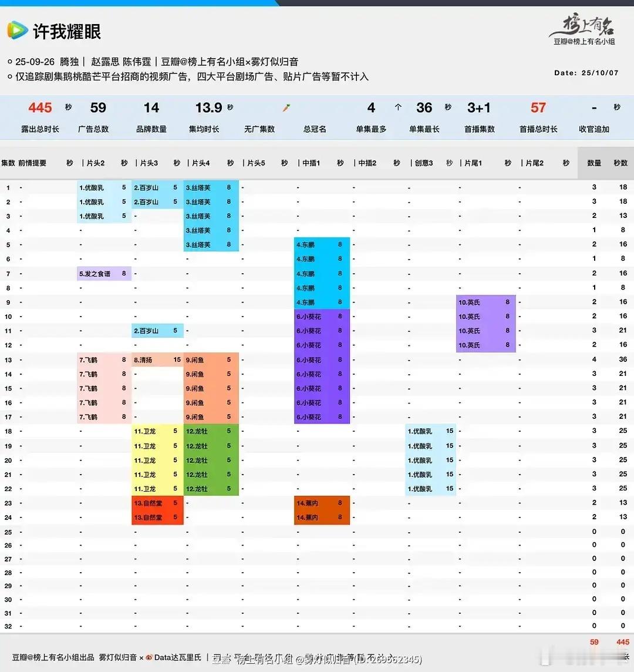Screen dimensions: 634x672
Task: Click the 2.百岁山 cell in episode 11
Action: 157,331
